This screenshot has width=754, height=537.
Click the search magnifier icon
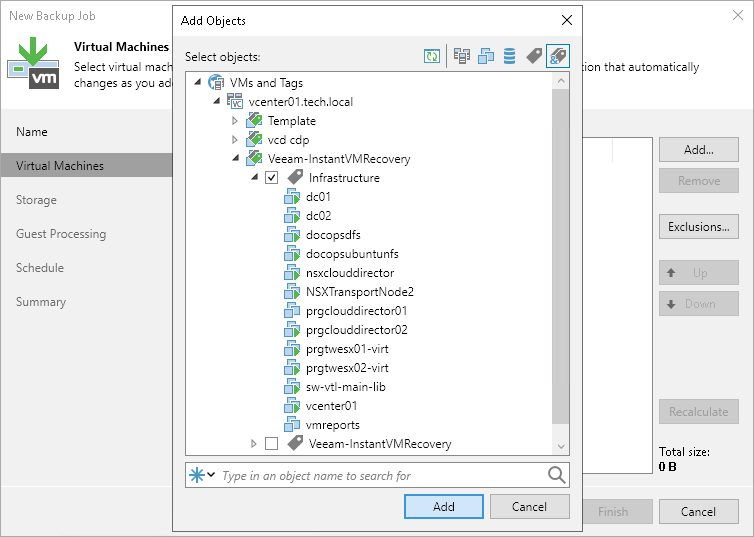click(556, 475)
